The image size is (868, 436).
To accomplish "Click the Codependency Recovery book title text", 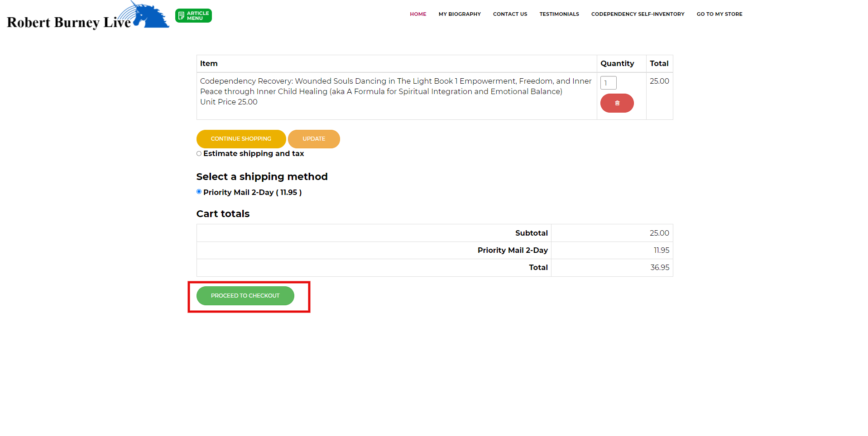I will (x=395, y=86).
